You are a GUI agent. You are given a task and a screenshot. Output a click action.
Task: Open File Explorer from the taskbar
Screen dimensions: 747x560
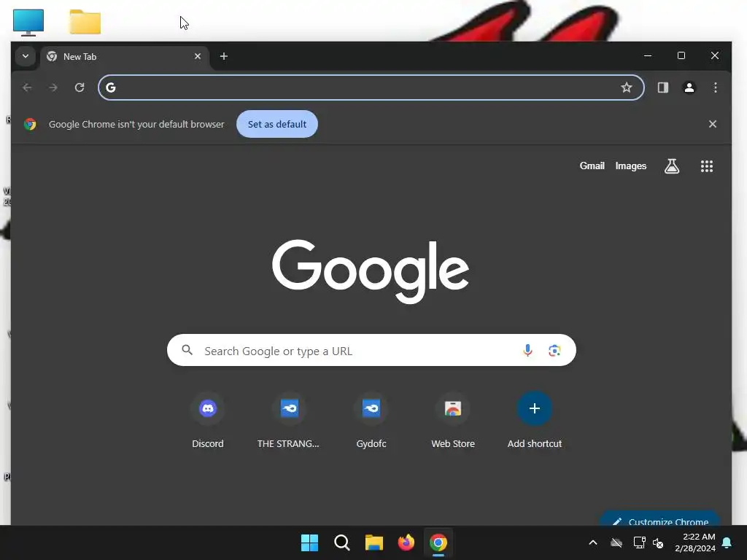click(374, 542)
